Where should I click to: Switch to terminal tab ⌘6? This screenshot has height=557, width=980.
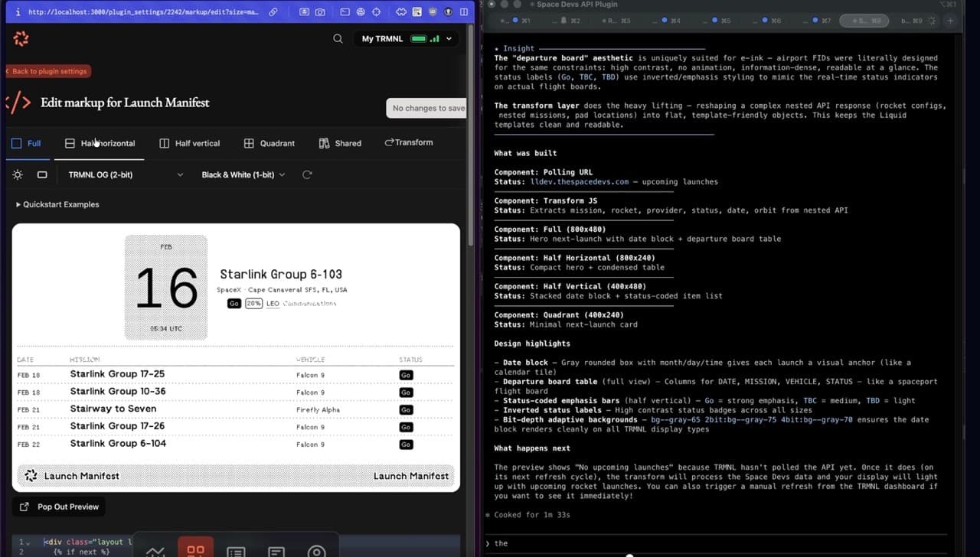(767, 21)
